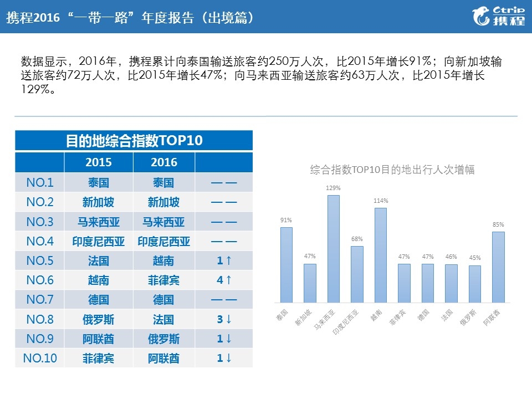This screenshot has width=532, height=399.
Task: Click the 法国 bar in the chart
Action: pyautogui.click(x=451, y=284)
